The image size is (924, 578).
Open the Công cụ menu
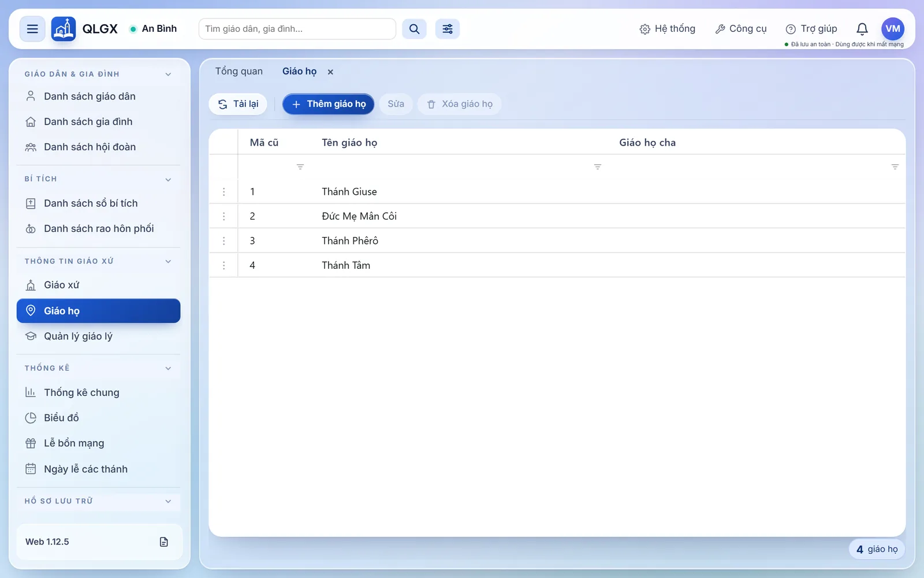pyautogui.click(x=741, y=29)
